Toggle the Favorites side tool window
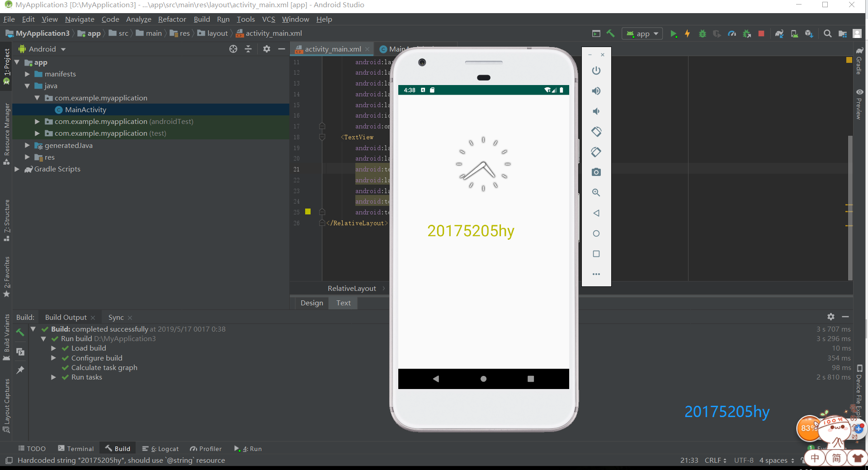The height and width of the screenshot is (470, 868). (x=6, y=276)
